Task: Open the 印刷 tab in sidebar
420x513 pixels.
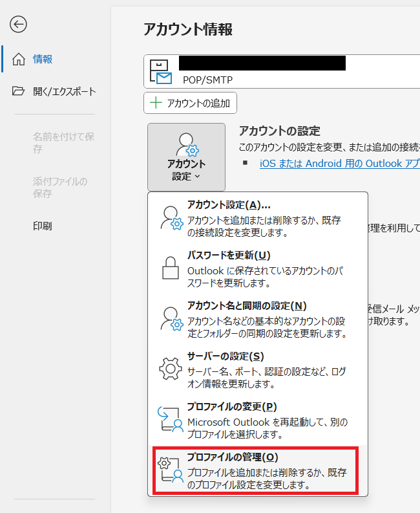Action: 43,226
